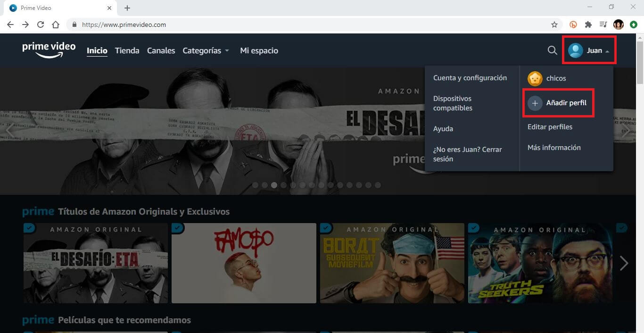Go to Inicio tab

pos(97,50)
